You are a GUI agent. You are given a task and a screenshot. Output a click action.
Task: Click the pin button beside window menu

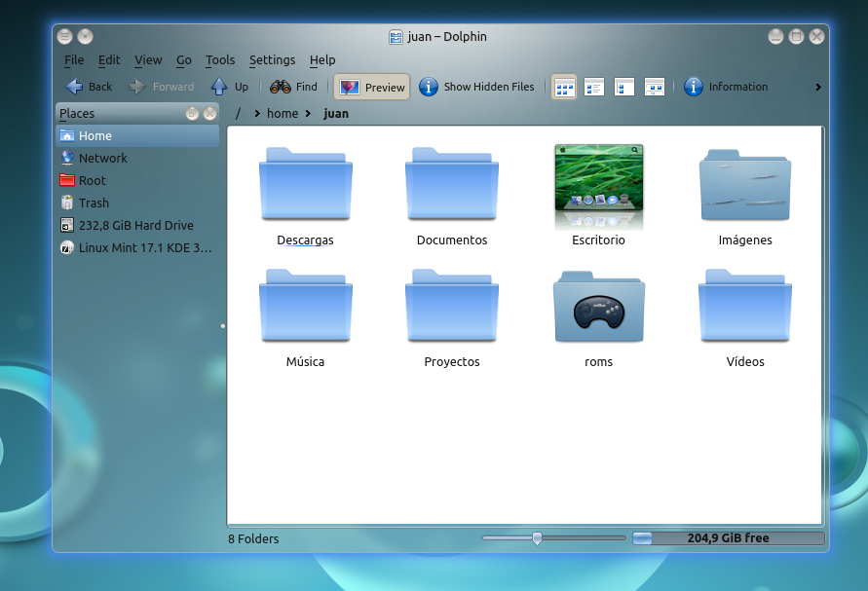[85, 37]
